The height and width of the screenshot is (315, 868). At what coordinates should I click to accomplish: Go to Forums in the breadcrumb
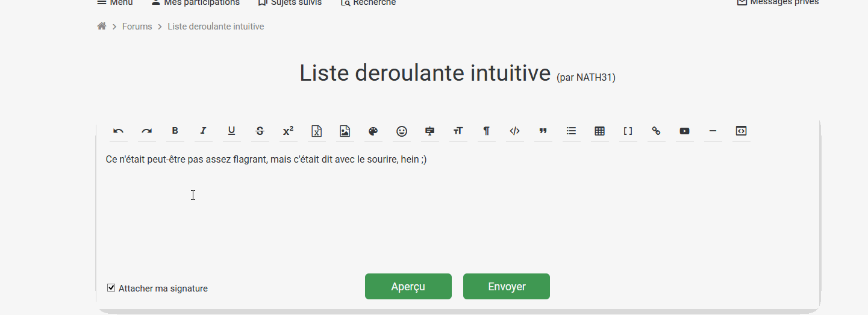tap(137, 27)
